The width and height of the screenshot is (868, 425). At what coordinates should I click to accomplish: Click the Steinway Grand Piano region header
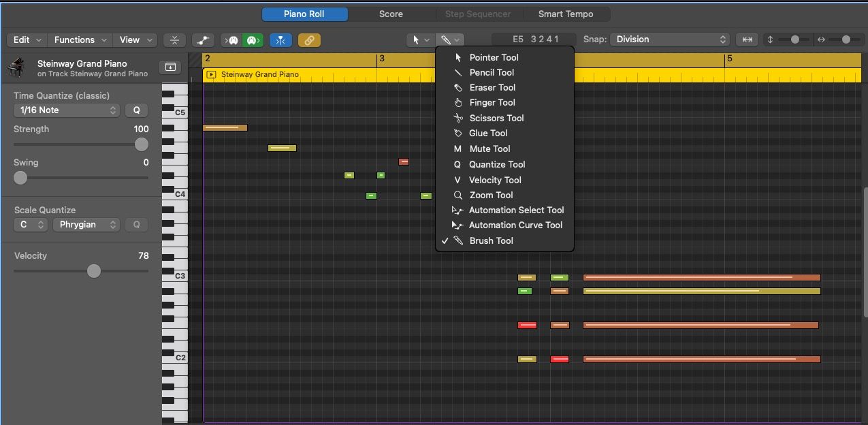tap(531, 74)
